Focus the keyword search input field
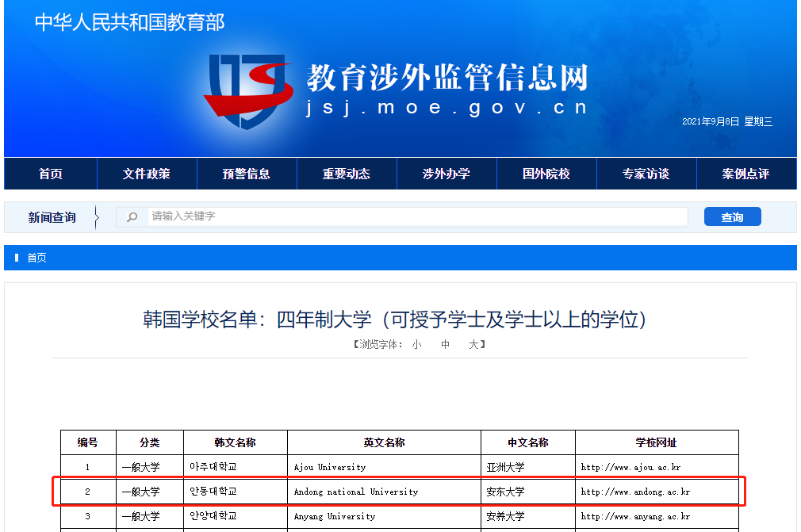The height and width of the screenshot is (532, 801). click(x=416, y=216)
